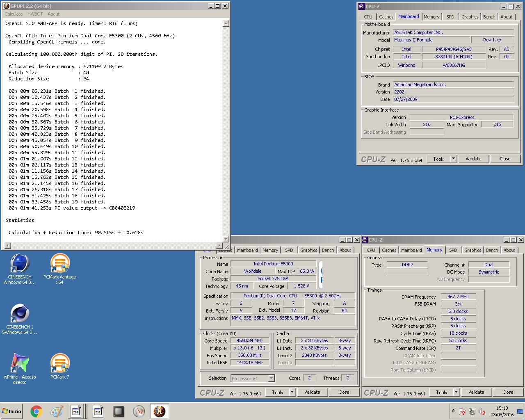Click the Mainboard CPU-Z window title icon

tap(361, 7)
